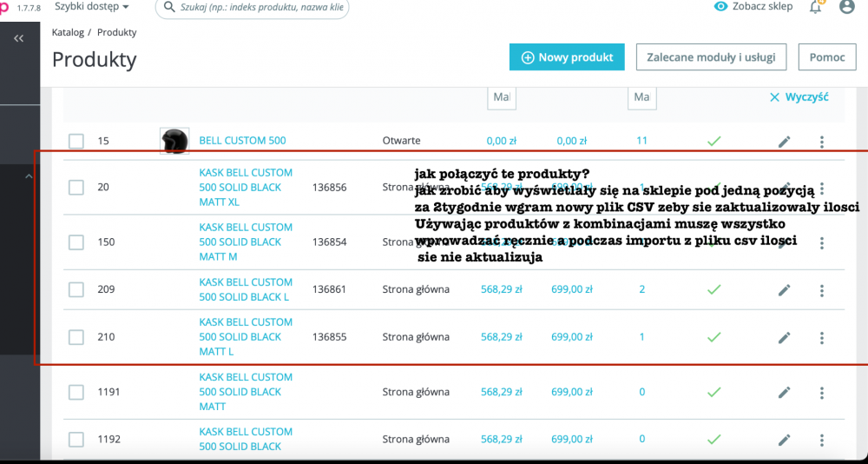
Task: Toggle status checkmark for product 1192
Action: pos(714,439)
